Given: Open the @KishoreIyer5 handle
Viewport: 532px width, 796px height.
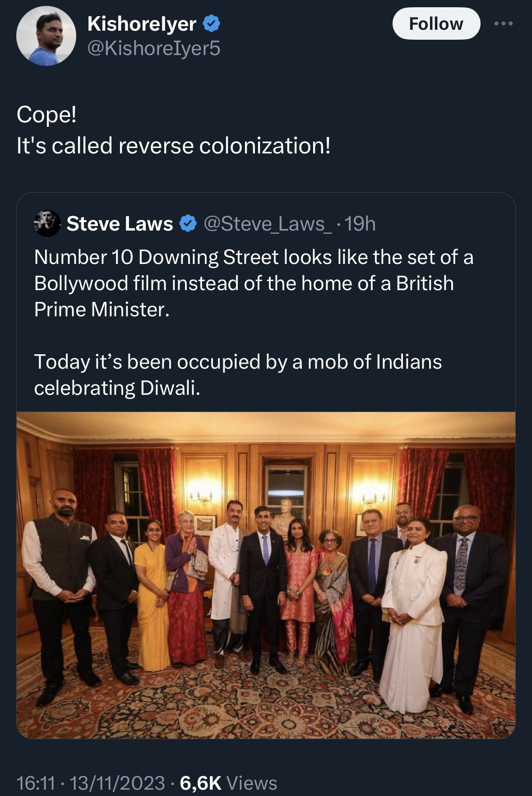Looking at the screenshot, I should pos(154,48).
